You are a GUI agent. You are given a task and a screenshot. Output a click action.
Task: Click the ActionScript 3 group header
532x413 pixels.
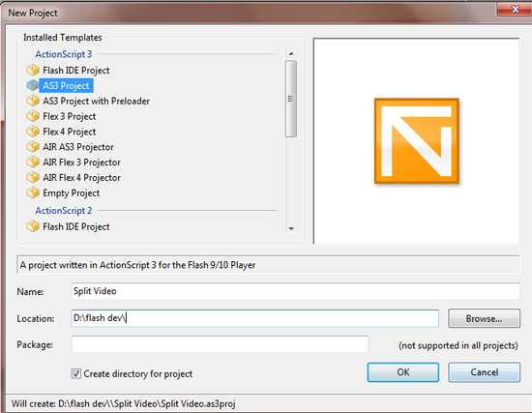64,54
